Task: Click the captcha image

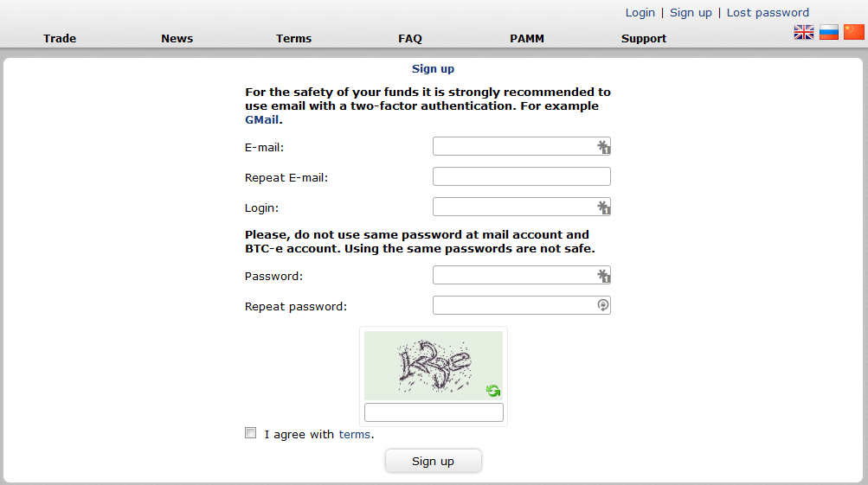Action: [x=434, y=366]
